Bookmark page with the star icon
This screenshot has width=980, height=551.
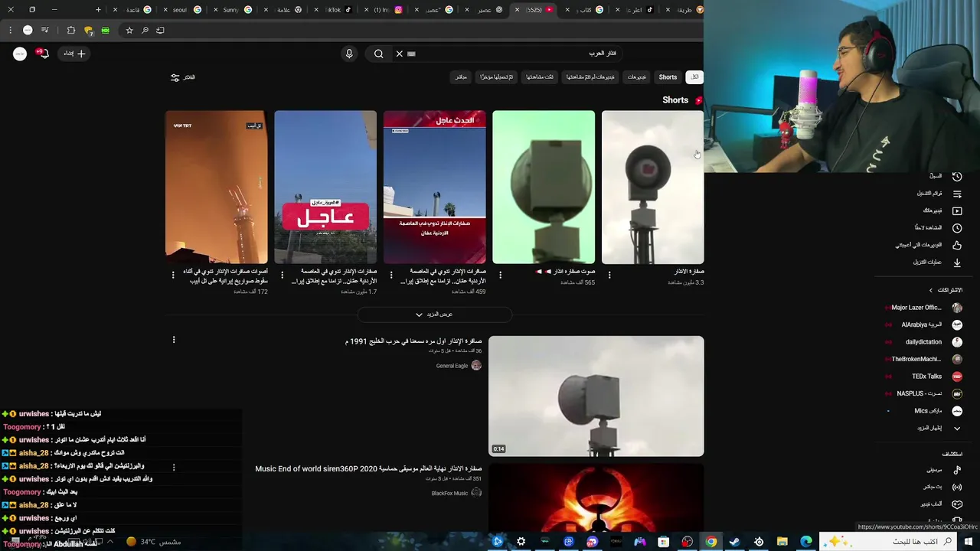pyautogui.click(x=129, y=30)
